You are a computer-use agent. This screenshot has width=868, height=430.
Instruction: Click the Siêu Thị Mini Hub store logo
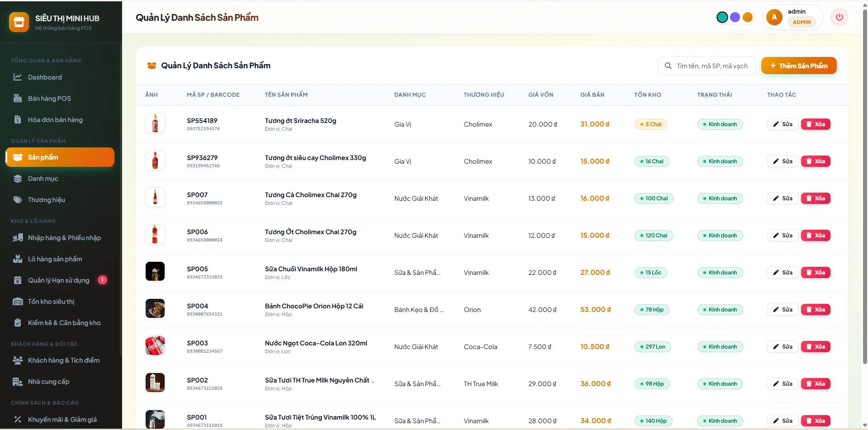click(x=19, y=22)
